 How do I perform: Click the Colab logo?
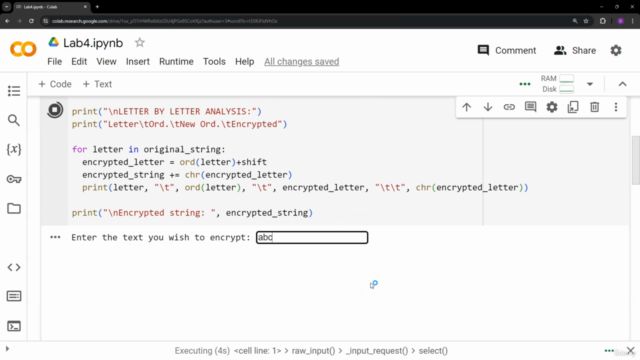(x=23, y=49)
